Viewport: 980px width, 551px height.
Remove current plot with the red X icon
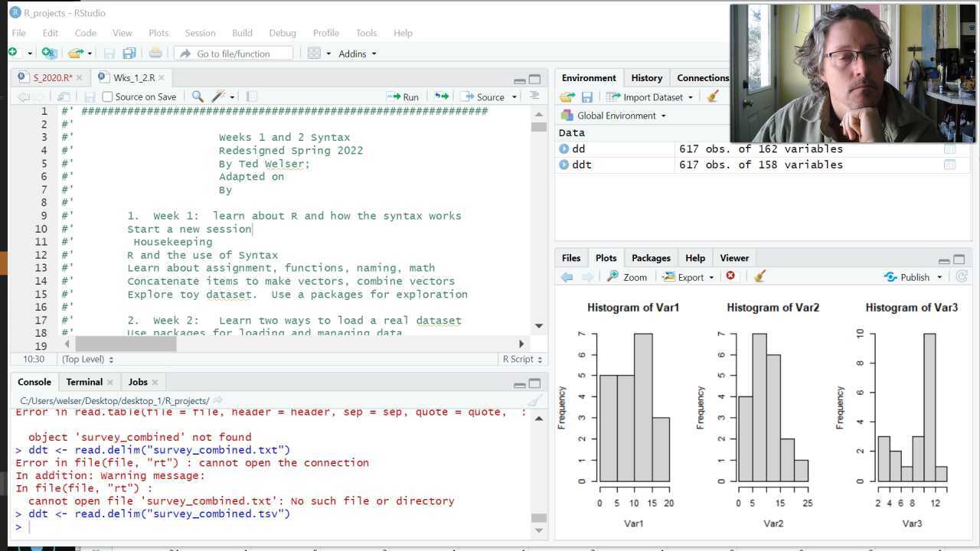pos(730,276)
